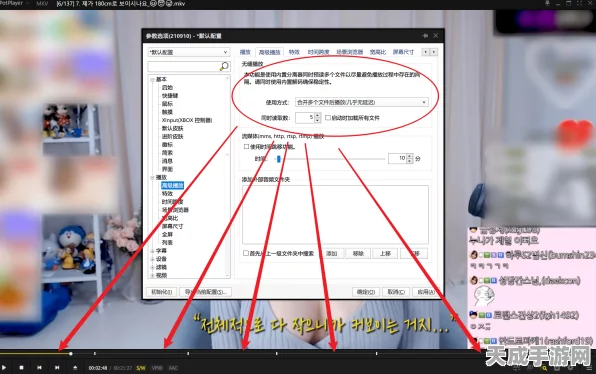Click the 添加 button
Image resolution: width=596 pixels, height=374 pixels.
[331, 254]
